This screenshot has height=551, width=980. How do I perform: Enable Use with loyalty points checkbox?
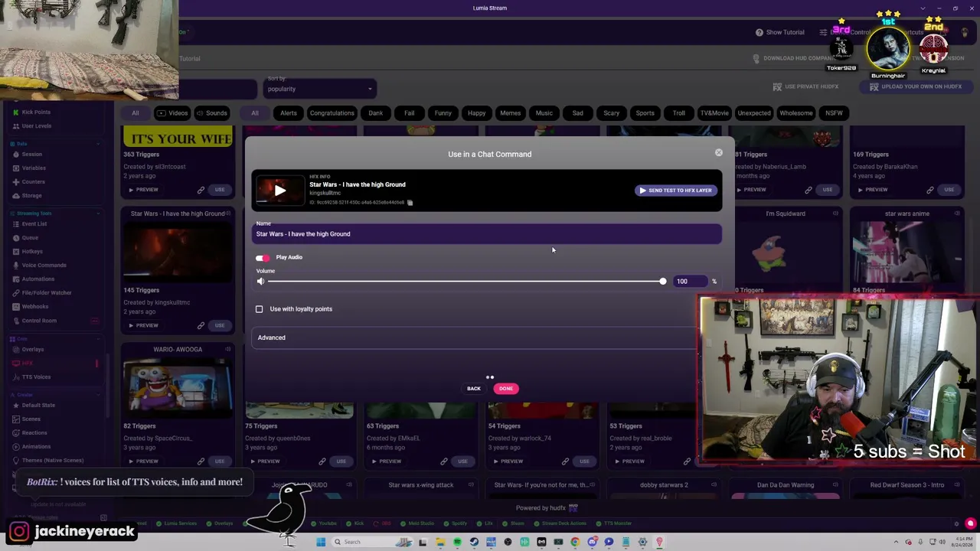click(x=260, y=309)
